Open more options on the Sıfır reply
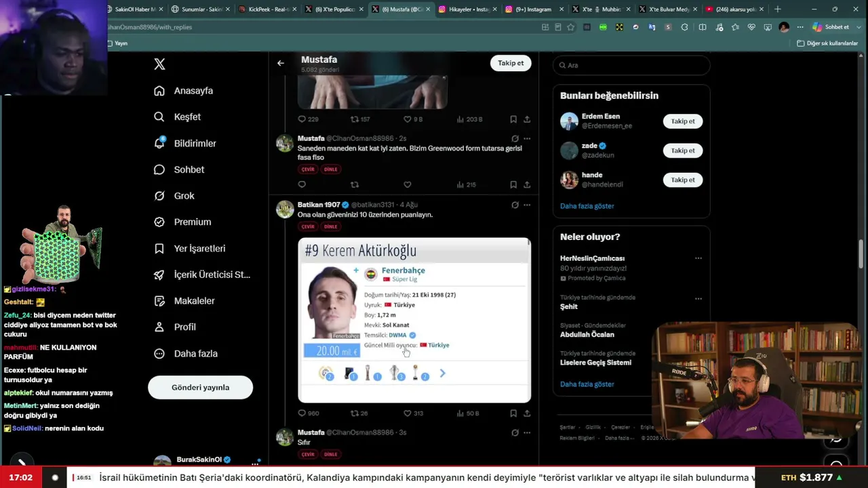 click(527, 432)
